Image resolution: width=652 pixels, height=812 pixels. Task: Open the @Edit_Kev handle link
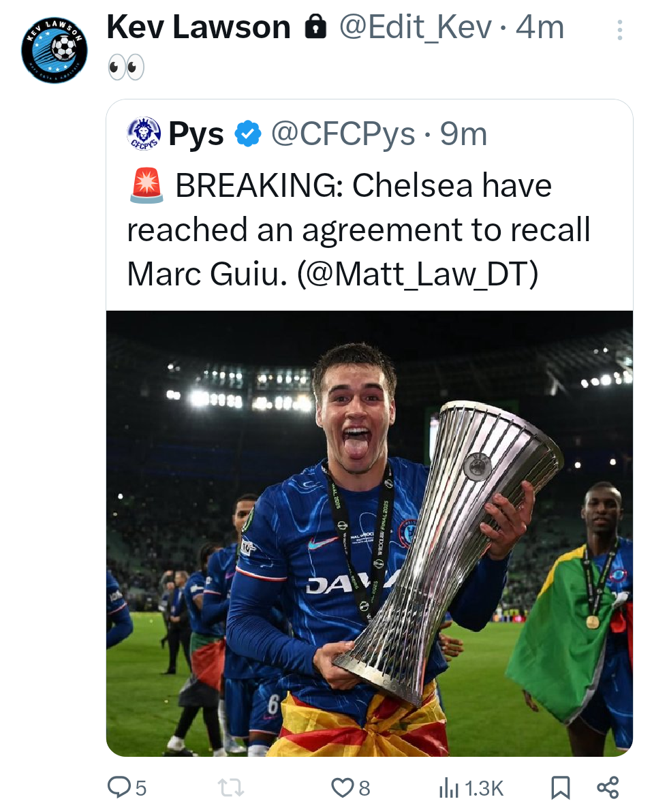click(415, 27)
